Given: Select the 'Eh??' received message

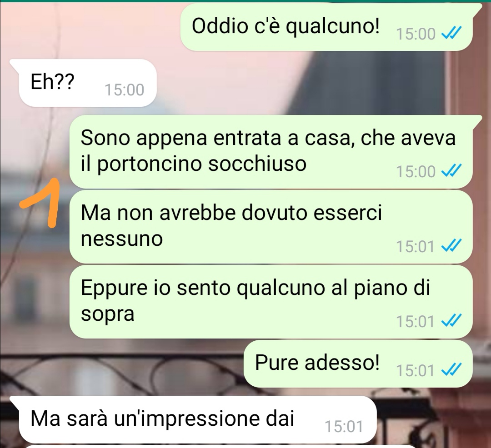Looking at the screenshot, I should coord(87,83).
